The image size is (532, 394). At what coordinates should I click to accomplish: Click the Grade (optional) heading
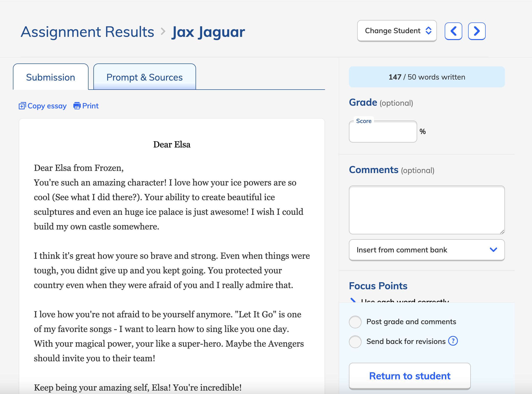tap(381, 103)
